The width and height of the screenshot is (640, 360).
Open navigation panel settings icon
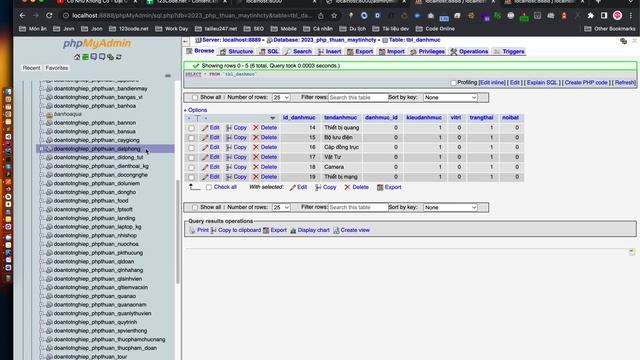110,57
